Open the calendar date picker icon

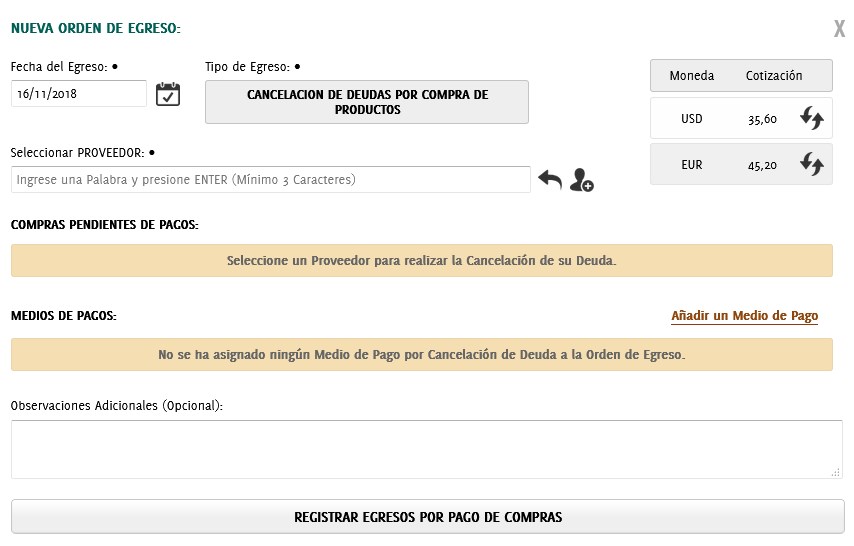168,94
